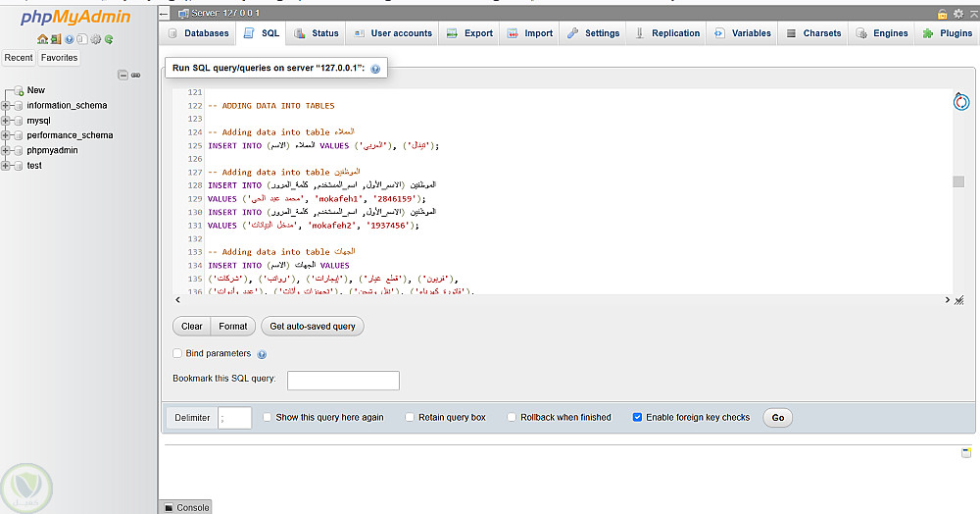Check 'Show this query here again'
This screenshot has width=980, height=514.
(267, 417)
